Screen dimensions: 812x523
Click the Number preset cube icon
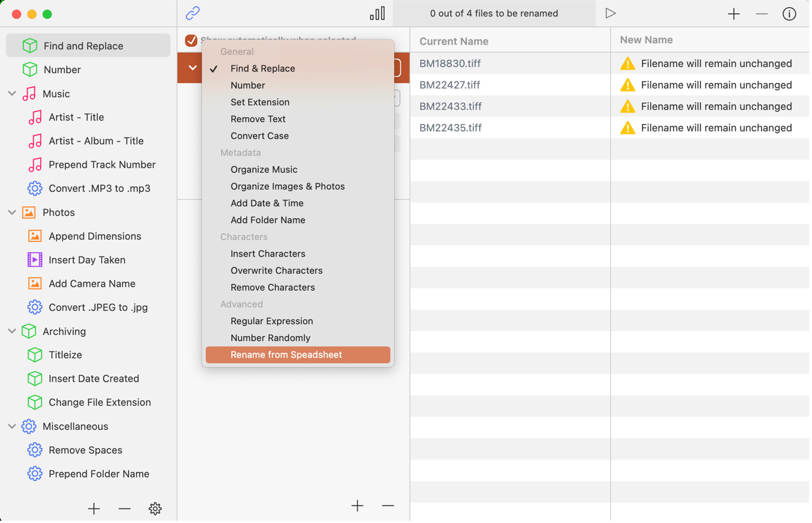pyautogui.click(x=30, y=70)
